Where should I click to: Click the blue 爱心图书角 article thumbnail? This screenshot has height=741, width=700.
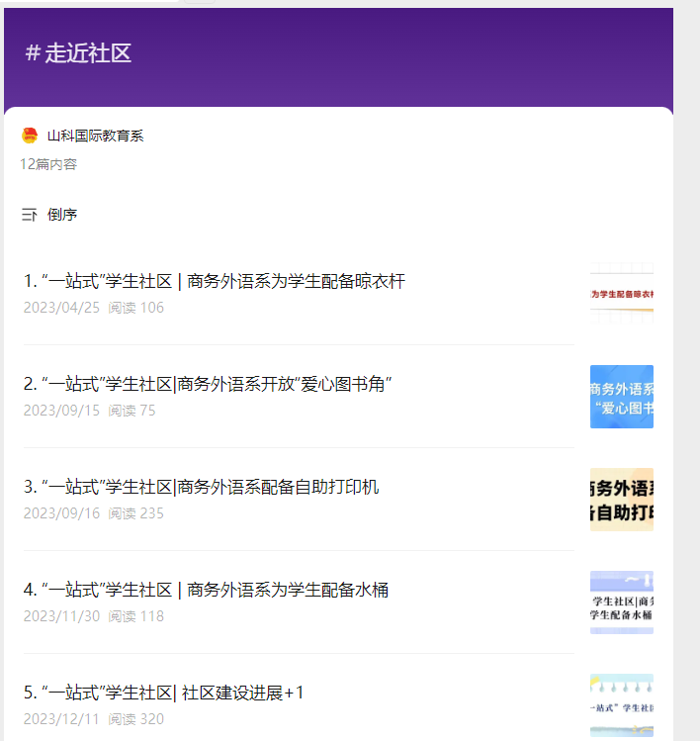tap(621, 397)
